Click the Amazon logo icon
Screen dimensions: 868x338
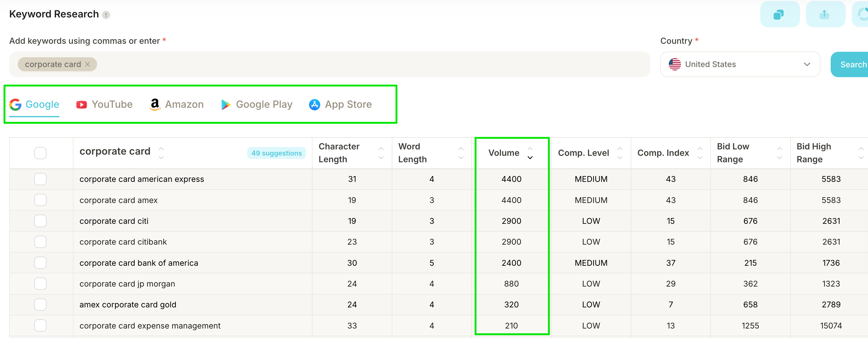click(x=155, y=104)
